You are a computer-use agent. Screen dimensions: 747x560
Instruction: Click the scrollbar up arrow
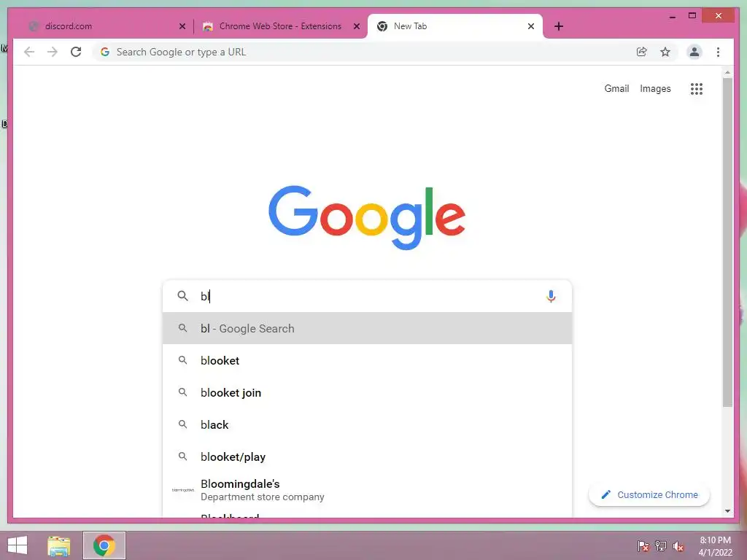coord(727,72)
